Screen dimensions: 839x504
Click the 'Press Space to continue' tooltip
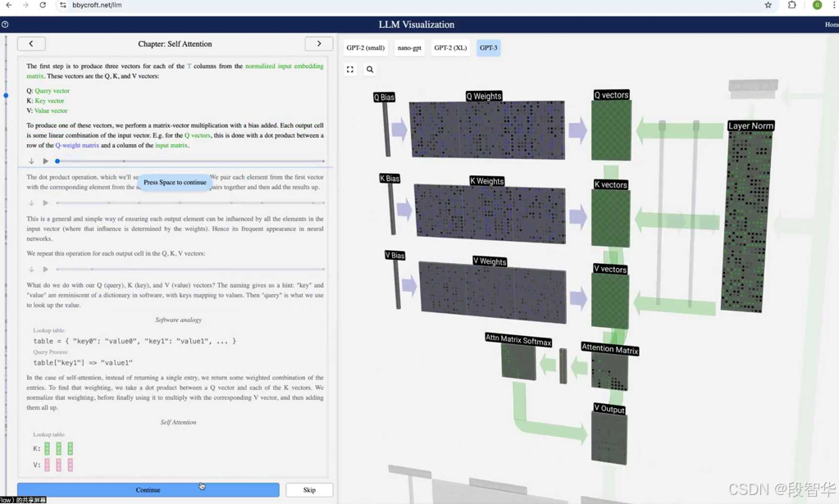[x=175, y=182]
